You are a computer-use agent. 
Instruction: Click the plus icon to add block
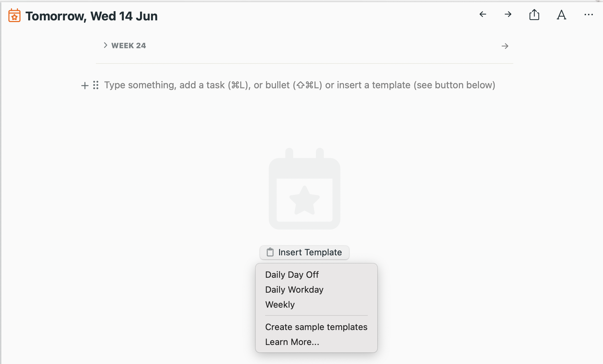[85, 85]
